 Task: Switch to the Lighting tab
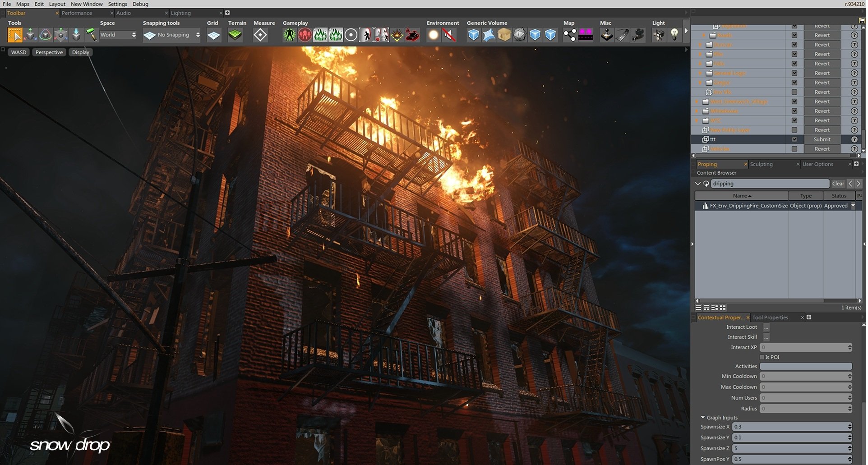[181, 13]
